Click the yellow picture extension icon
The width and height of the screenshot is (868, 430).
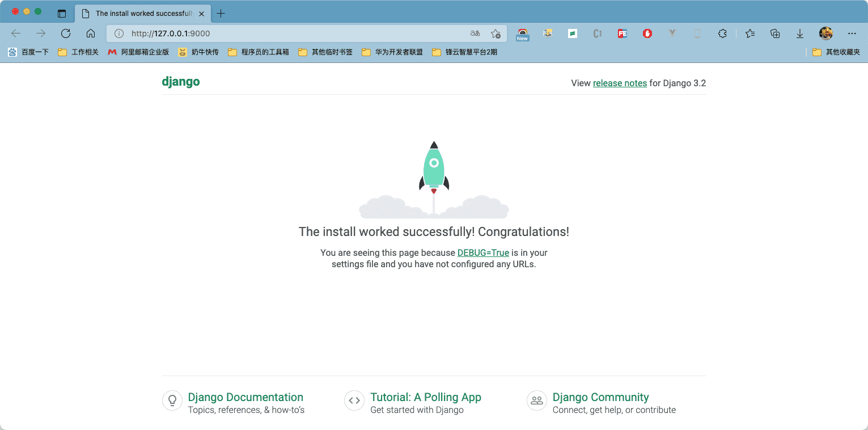548,33
